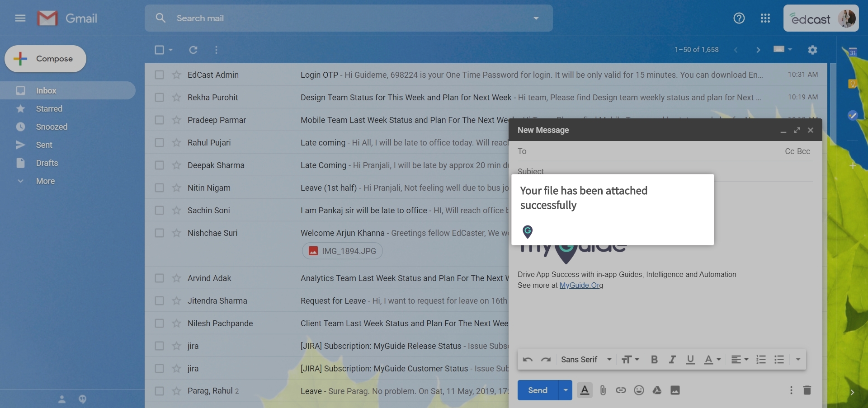Viewport: 868px width, 408px height.
Task: Open the Snoozed folder
Action: coord(52,127)
